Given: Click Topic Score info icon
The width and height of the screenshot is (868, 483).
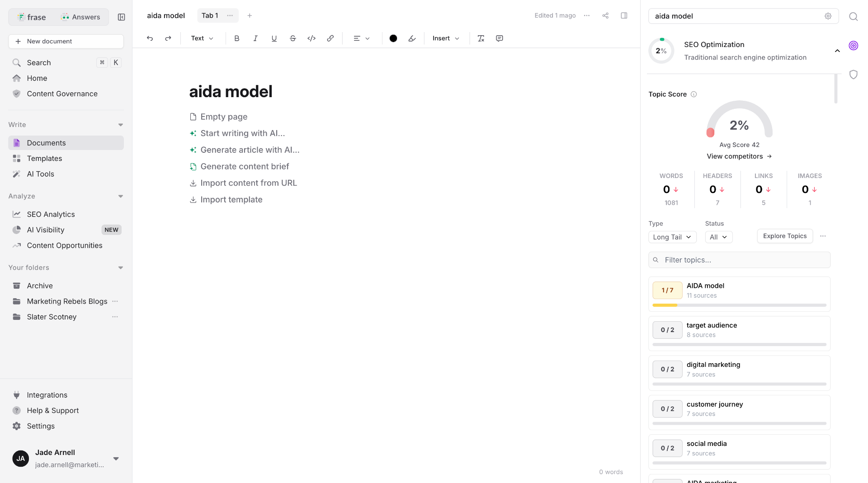Looking at the screenshot, I should pos(693,94).
